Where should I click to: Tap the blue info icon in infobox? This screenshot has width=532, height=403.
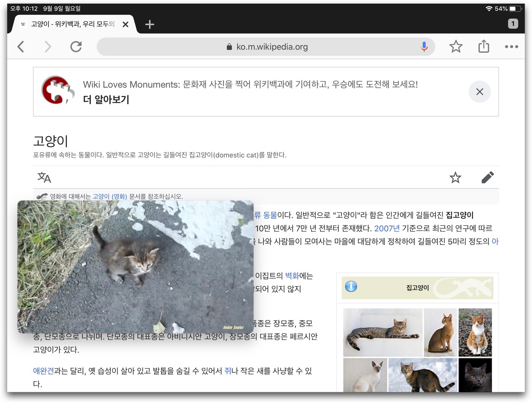[x=351, y=286]
